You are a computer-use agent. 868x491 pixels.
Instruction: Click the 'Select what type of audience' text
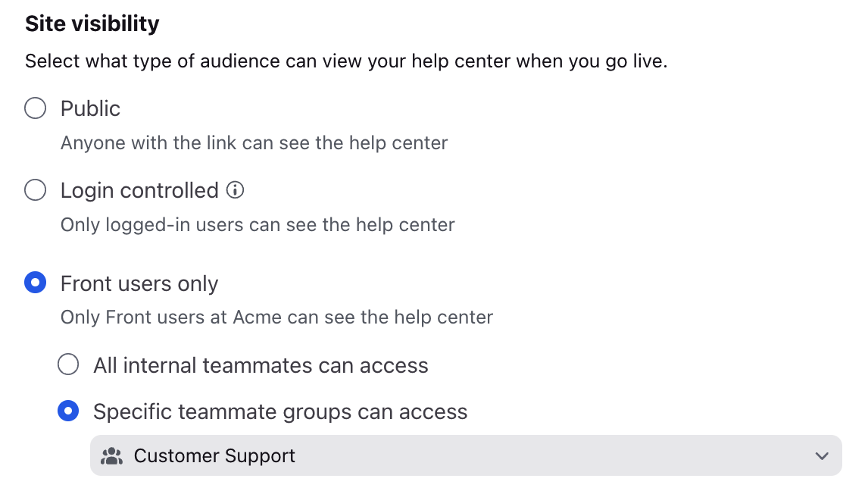coord(346,61)
